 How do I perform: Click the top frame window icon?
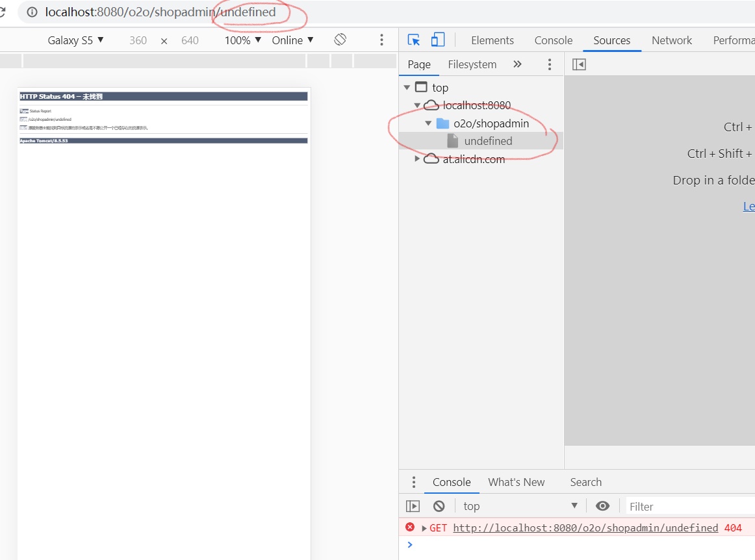coord(421,87)
